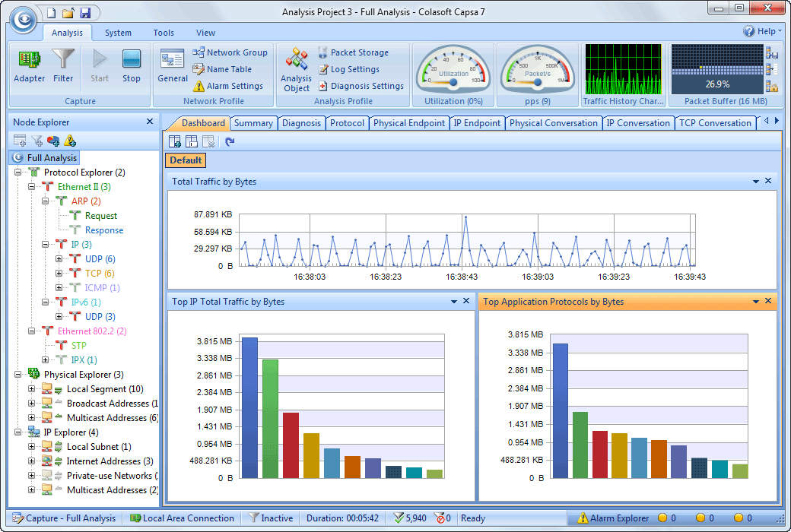Open the IP Conversation tab
The width and height of the screenshot is (791, 532).
637,123
